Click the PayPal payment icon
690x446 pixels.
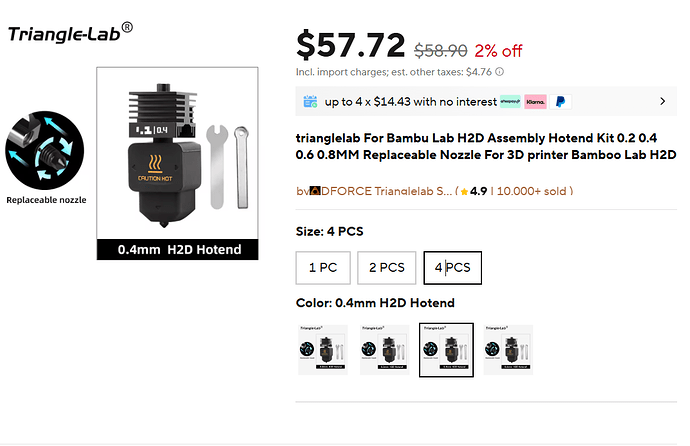pyautogui.click(x=560, y=102)
